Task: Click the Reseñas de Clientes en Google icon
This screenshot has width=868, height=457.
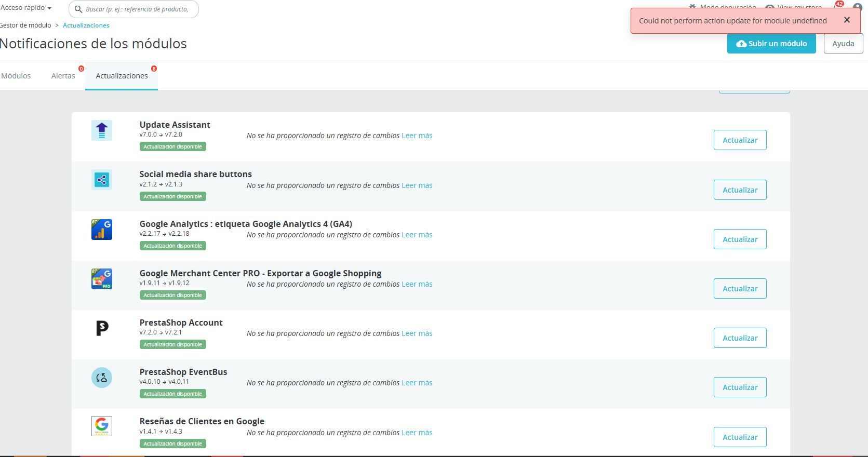Action: coord(102,426)
